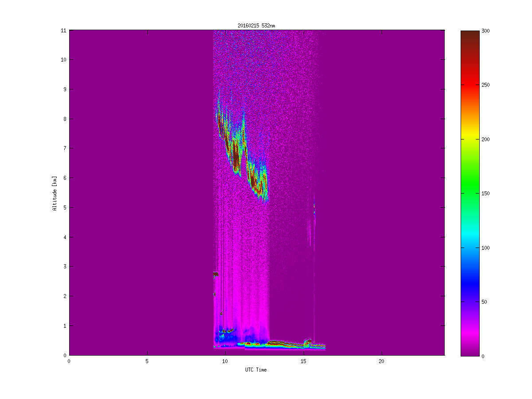
Task: Click colorbar tick label 300
Action: click(486, 31)
